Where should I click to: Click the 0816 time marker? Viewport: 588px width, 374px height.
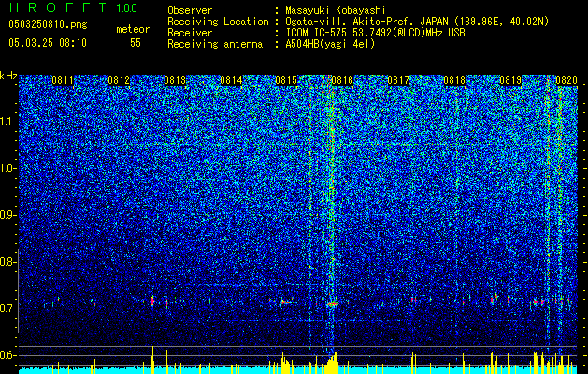click(342, 80)
